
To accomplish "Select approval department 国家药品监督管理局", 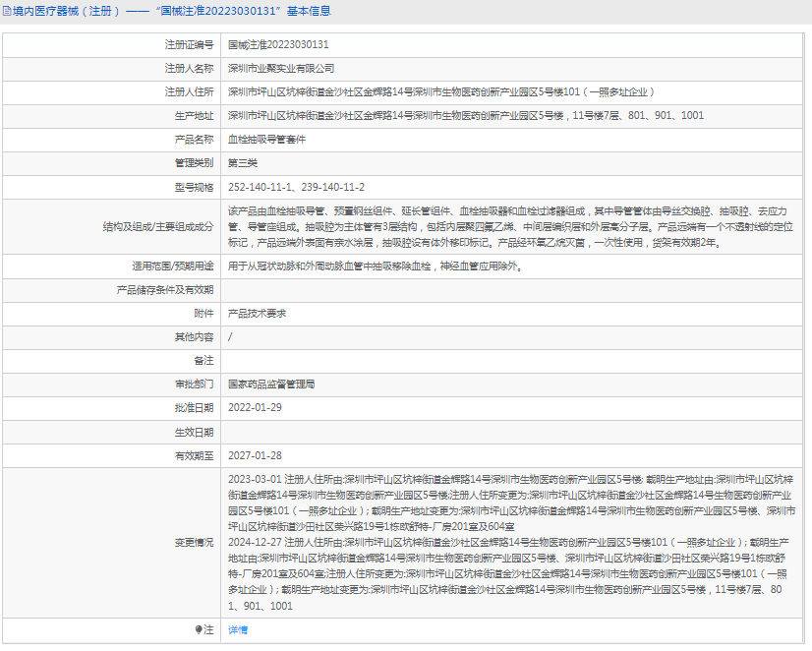I will (x=271, y=385).
